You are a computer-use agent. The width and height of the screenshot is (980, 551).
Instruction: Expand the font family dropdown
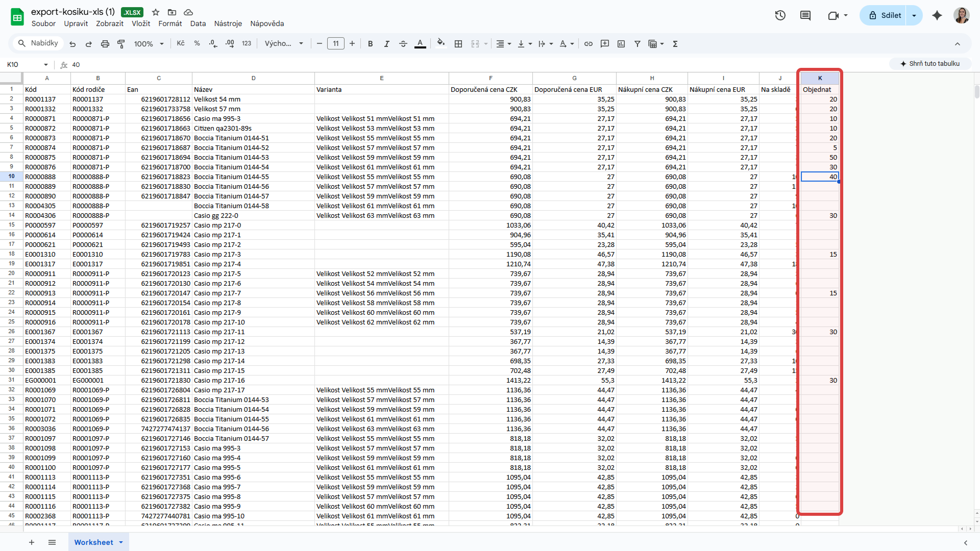(x=284, y=44)
